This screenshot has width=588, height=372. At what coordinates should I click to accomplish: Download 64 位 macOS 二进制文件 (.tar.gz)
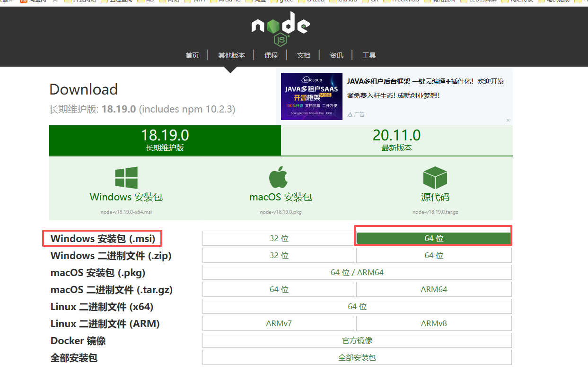click(279, 289)
